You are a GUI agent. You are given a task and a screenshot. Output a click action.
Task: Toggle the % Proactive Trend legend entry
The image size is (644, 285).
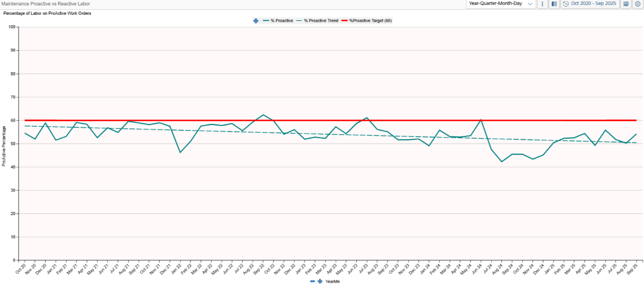click(317, 21)
